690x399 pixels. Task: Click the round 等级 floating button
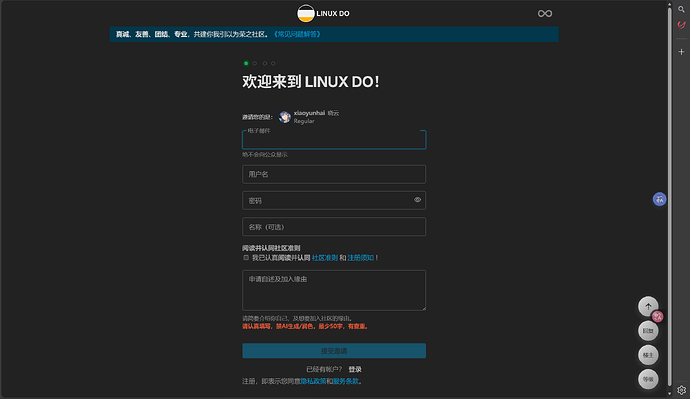pos(648,379)
